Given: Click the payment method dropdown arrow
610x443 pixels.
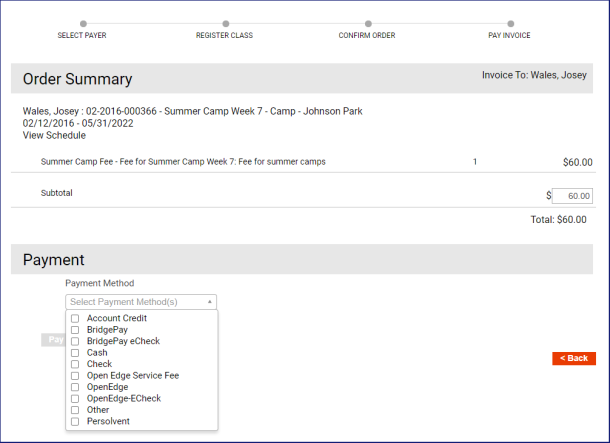Looking at the screenshot, I should [x=210, y=302].
